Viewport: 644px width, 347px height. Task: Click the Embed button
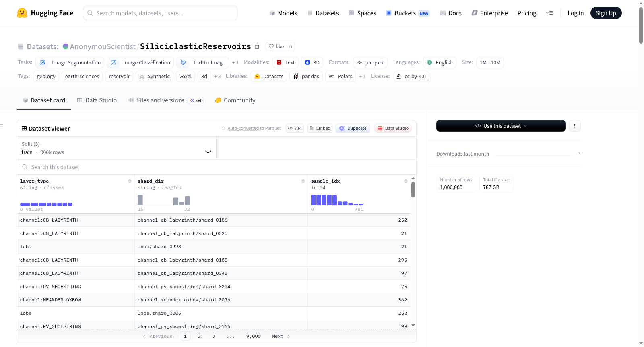(x=320, y=128)
